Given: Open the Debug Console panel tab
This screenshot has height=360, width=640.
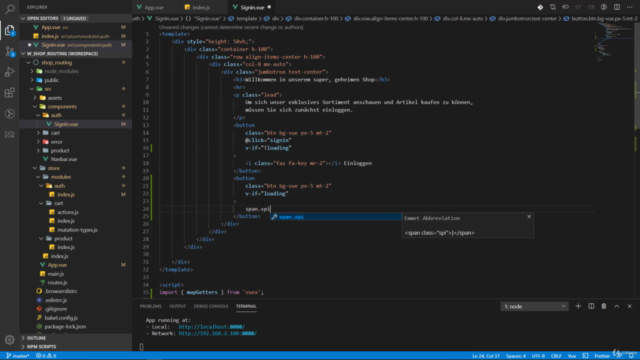Looking at the screenshot, I should (x=211, y=306).
